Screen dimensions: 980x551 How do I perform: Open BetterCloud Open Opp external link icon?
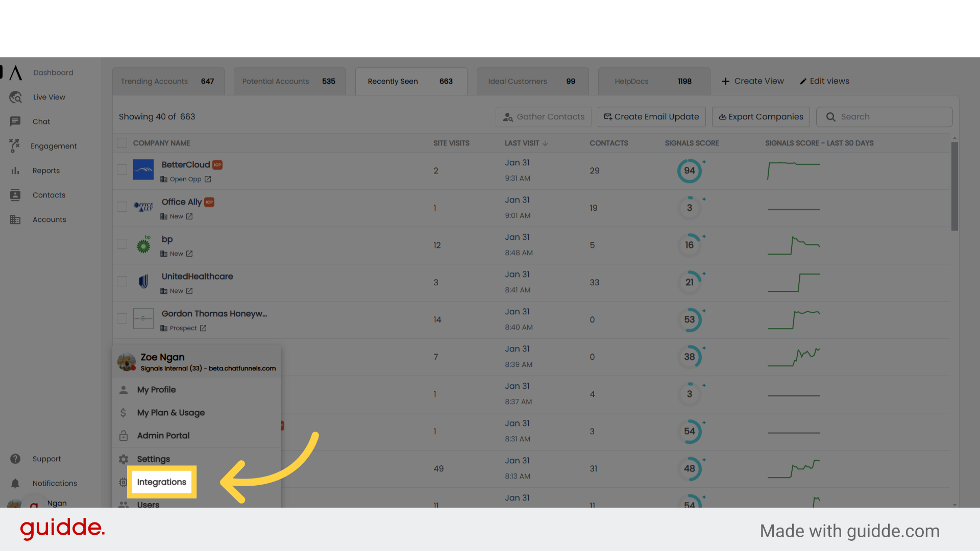pos(208,179)
